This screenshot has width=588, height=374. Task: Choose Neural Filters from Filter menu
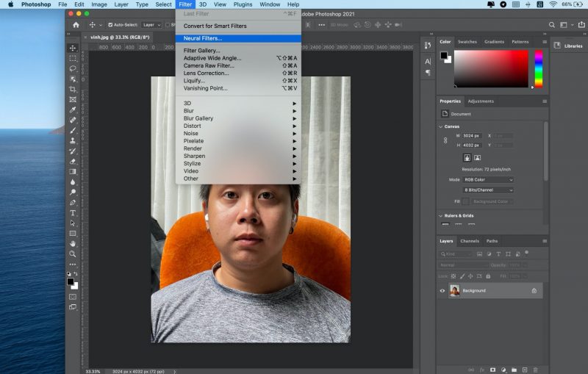click(238, 38)
